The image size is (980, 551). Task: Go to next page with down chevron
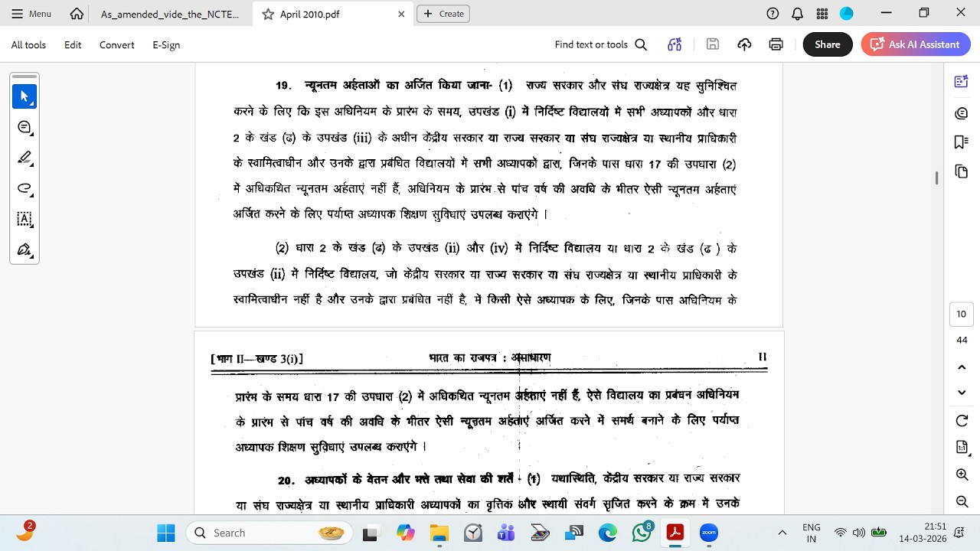[962, 393]
